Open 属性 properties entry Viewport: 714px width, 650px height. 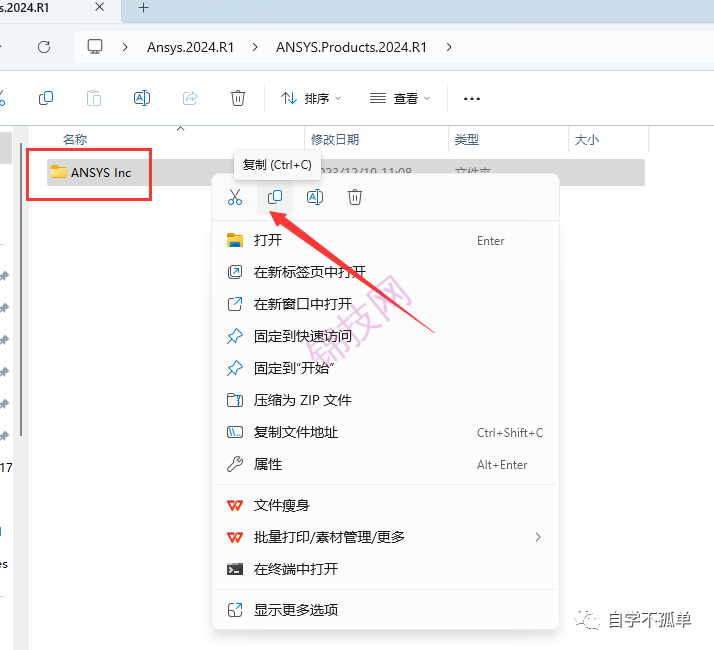point(385,464)
